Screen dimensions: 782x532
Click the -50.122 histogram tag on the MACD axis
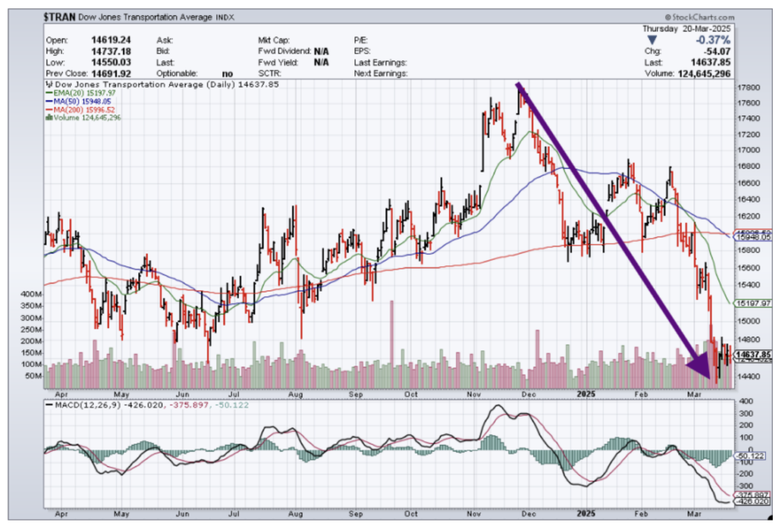coord(750,456)
